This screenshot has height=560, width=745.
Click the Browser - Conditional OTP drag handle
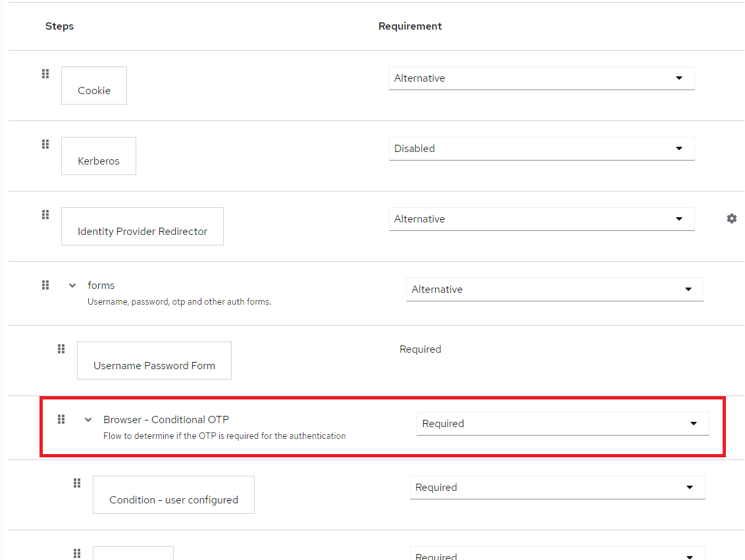61,419
